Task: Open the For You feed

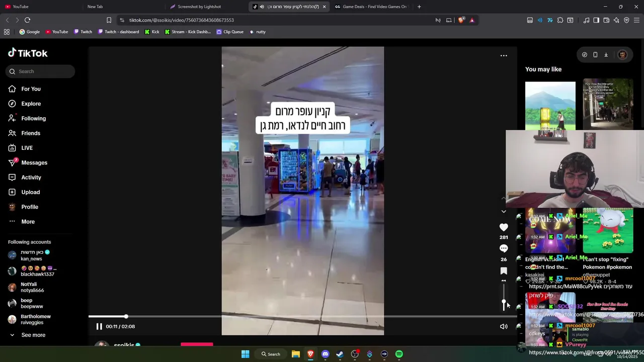Action: 31,89
